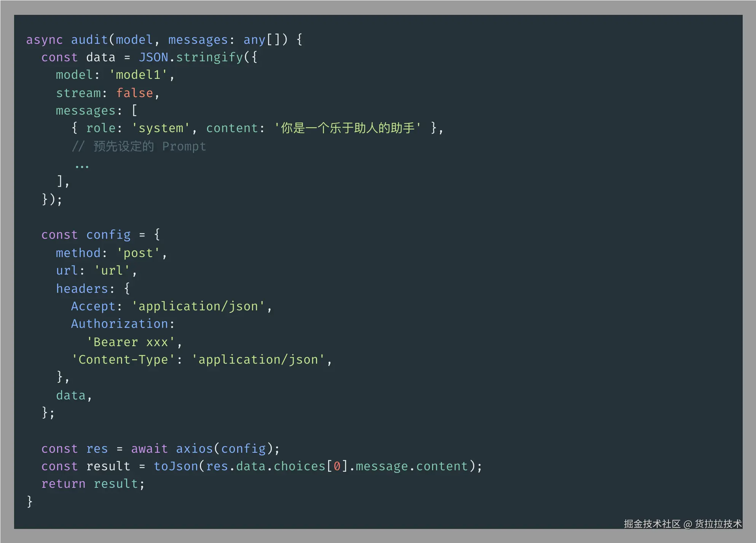
Task: Click the gray Prompt comment line
Action: point(139,146)
